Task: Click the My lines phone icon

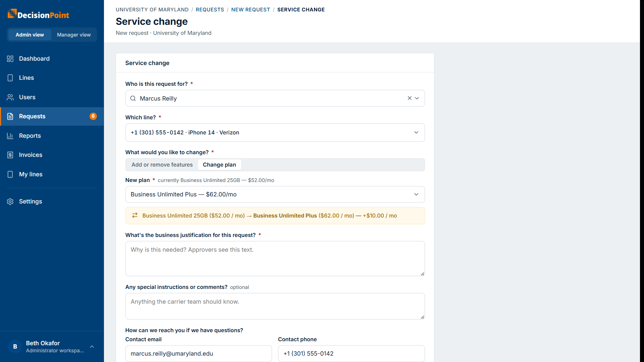Action: click(x=10, y=174)
